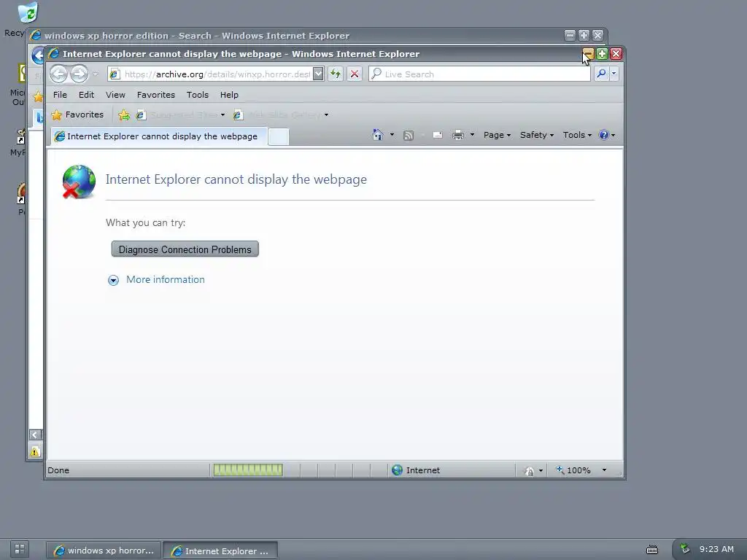Open the Help menu
The height and width of the screenshot is (560, 747).
[229, 95]
